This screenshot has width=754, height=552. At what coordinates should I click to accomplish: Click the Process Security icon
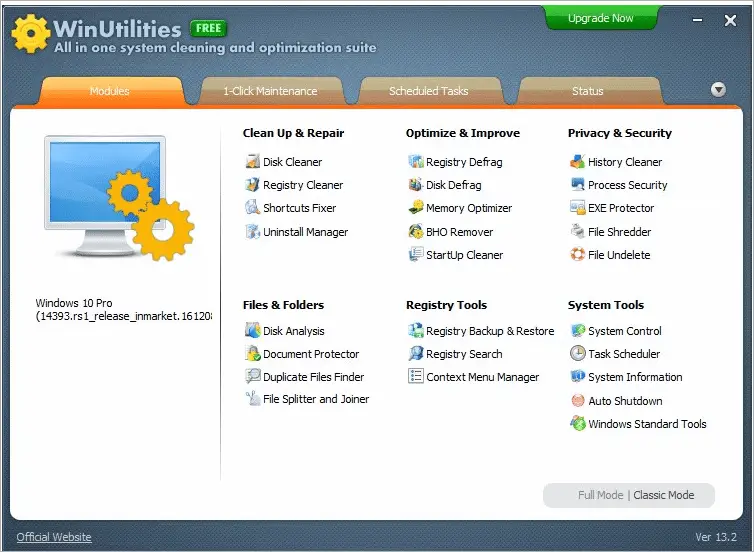(578, 185)
